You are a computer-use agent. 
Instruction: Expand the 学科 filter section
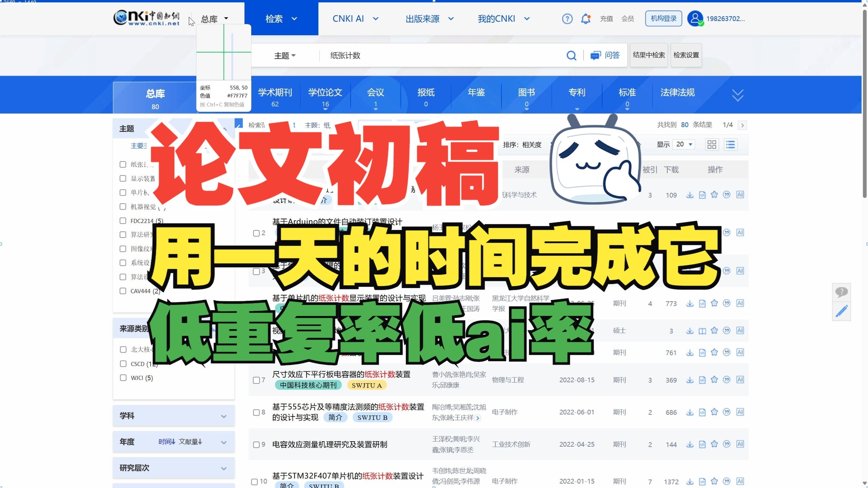click(174, 416)
